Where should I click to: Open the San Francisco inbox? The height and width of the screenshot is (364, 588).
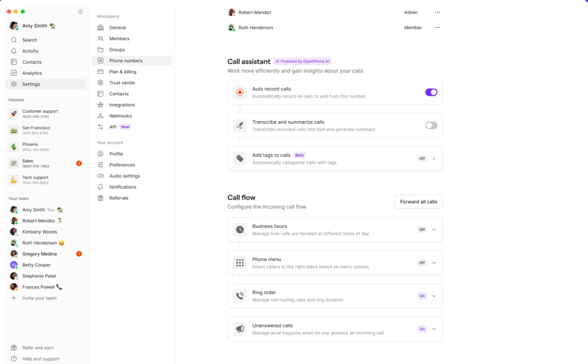click(x=46, y=130)
